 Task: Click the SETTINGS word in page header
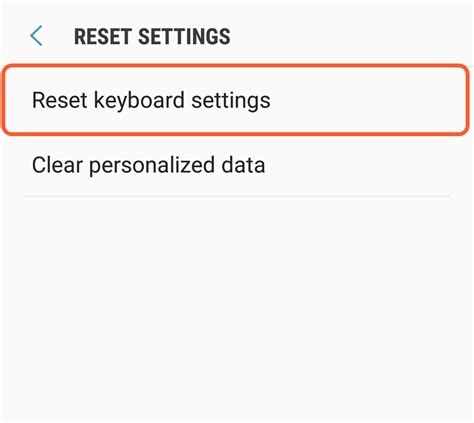[x=184, y=36]
